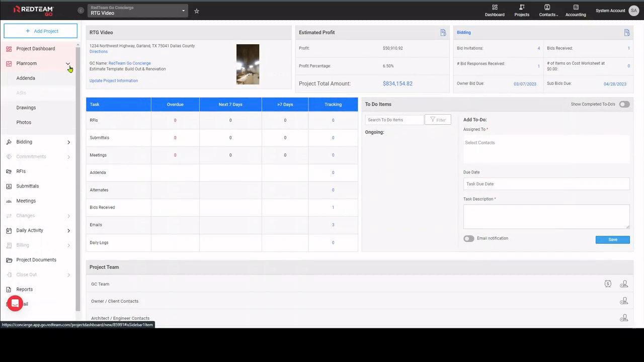Click the Bidding gavel icon in sidebar
This screenshot has width=644, height=362.
point(9,142)
